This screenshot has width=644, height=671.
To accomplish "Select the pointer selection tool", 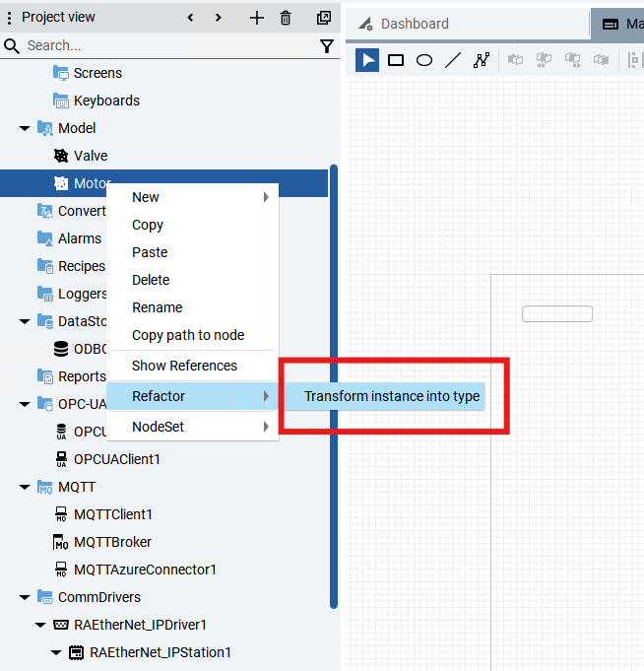I will [x=367, y=60].
